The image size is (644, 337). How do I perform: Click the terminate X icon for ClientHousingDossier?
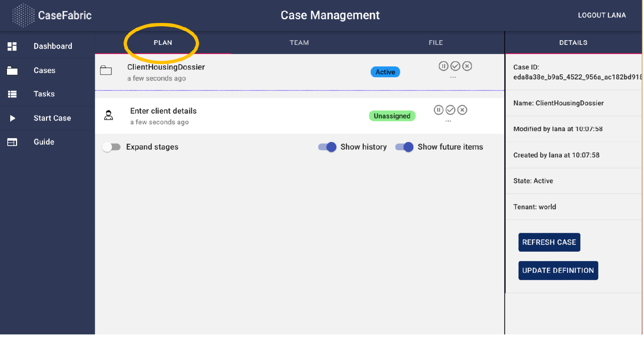[467, 66]
